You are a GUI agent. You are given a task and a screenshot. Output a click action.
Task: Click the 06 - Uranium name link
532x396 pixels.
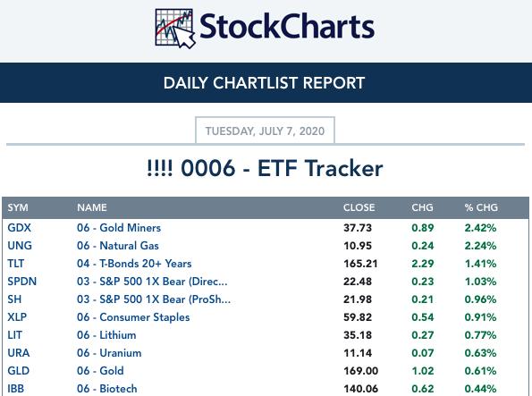[109, 353]
